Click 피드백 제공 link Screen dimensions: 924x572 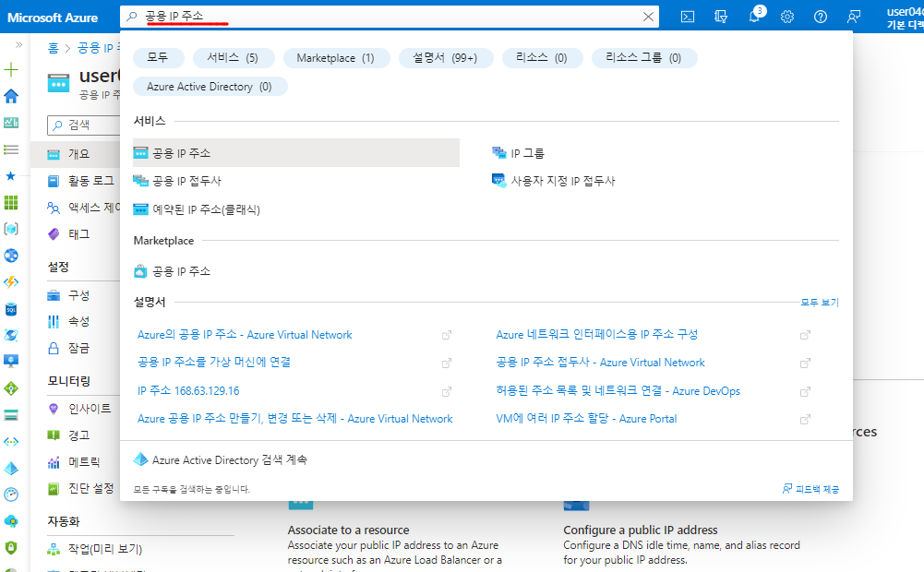click(x=810, y=489)
